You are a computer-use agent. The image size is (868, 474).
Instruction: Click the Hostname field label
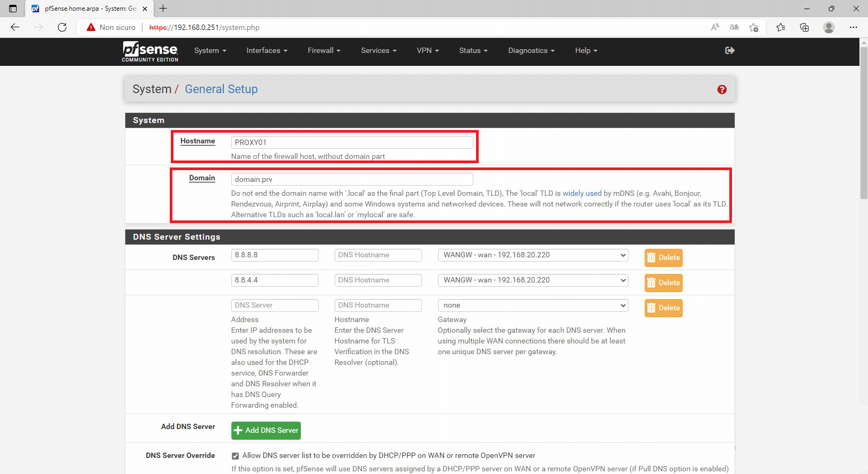click(198, 141)
